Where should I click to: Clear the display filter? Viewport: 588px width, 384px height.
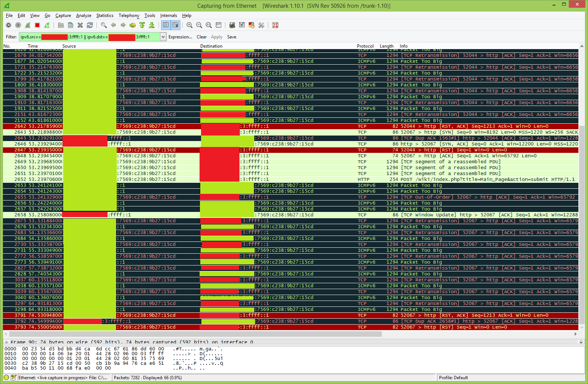pos(201,37)
